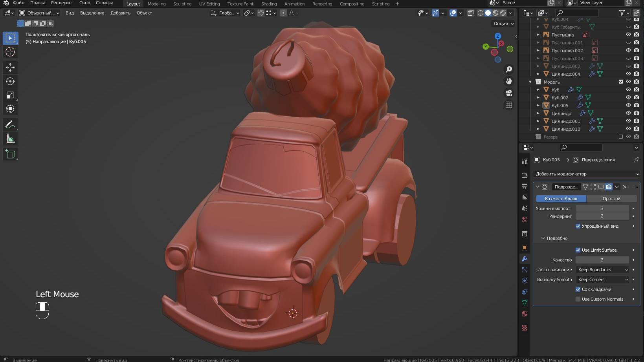Open the Глоба... orientation dropdown

pyautogui.click(x=225, y=13)
